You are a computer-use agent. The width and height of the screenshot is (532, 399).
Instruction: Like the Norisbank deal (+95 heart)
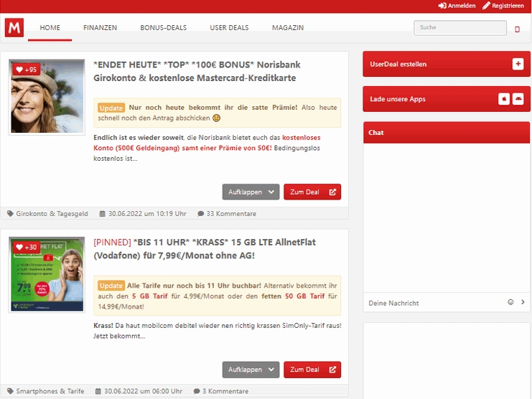click(27, 70)
